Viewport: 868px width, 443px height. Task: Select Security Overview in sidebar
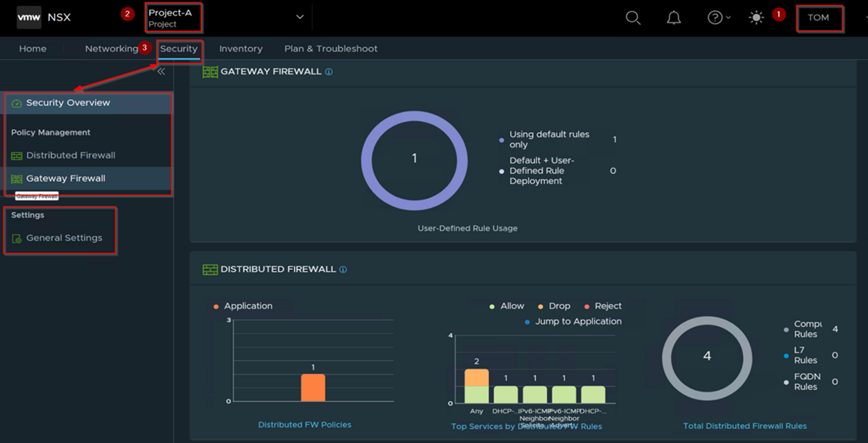(x=68, y=103)
